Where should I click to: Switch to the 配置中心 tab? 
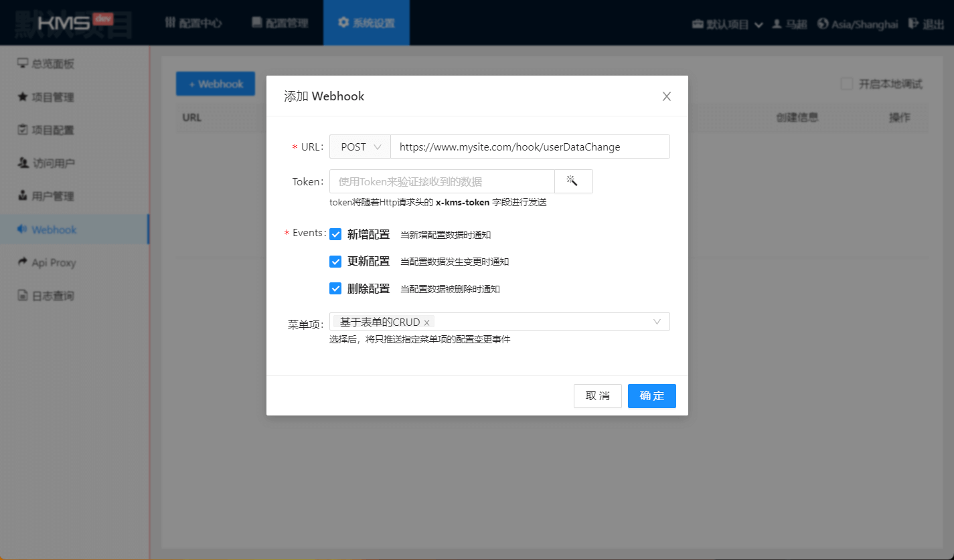click(x=193, y=23)
